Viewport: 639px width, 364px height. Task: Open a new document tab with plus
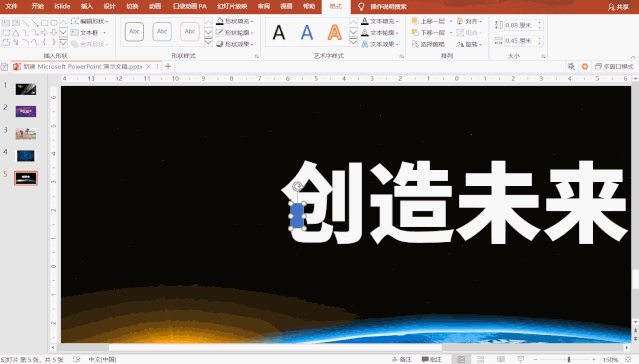pyautogui.click(x=168, y=66)
